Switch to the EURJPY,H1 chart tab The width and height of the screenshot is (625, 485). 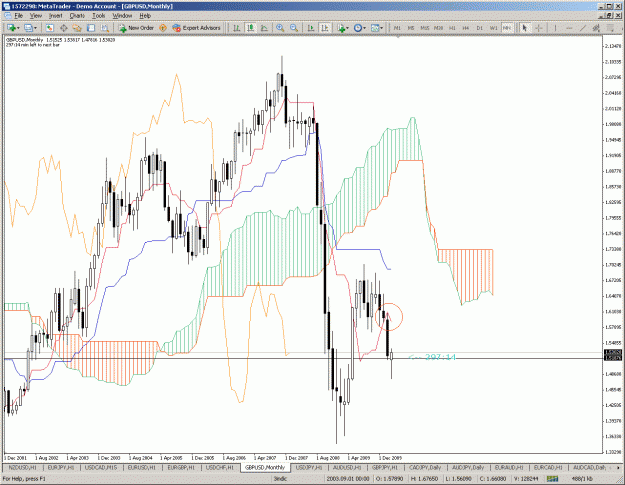point(61,467)
